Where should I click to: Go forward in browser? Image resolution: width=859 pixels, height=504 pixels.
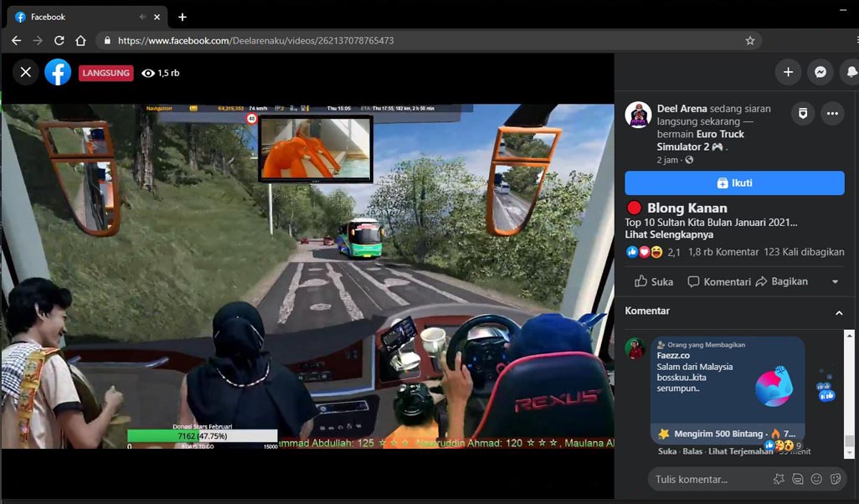point(37,40)
